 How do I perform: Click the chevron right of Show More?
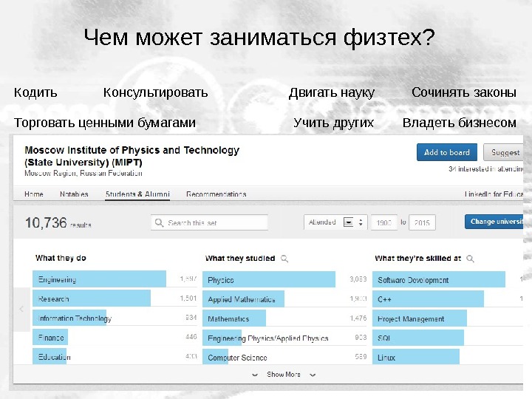coord(313,375)
